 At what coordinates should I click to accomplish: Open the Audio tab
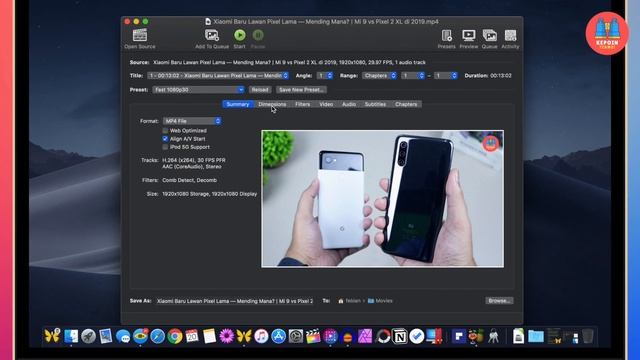click(349, 104)
